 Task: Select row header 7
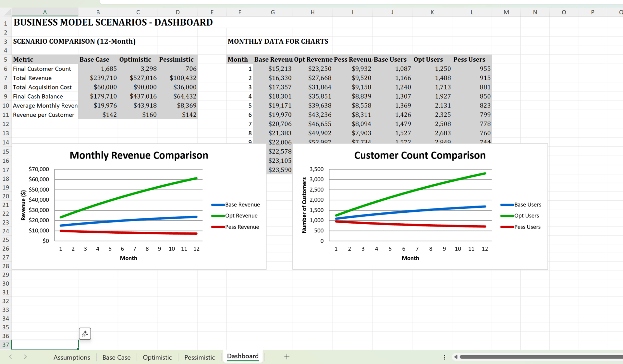(x=6, y=78)
